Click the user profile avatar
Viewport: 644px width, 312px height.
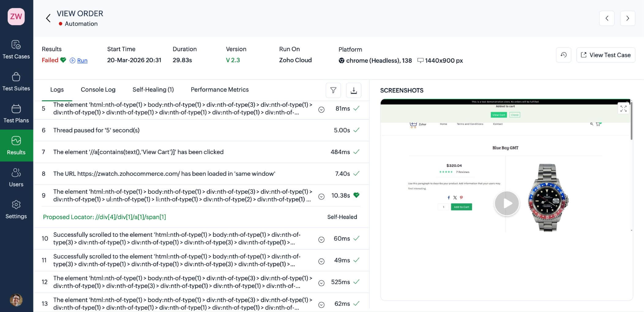tap(16, 300)
